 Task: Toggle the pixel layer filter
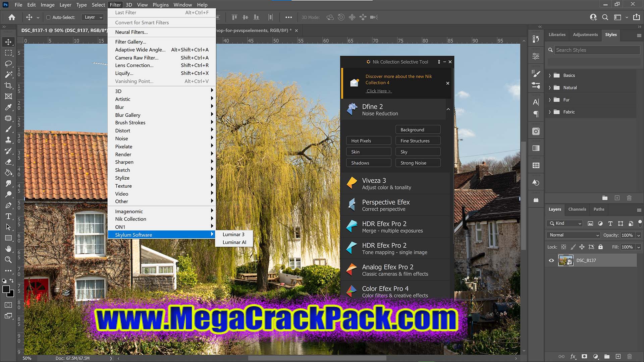tap(590, 224)
